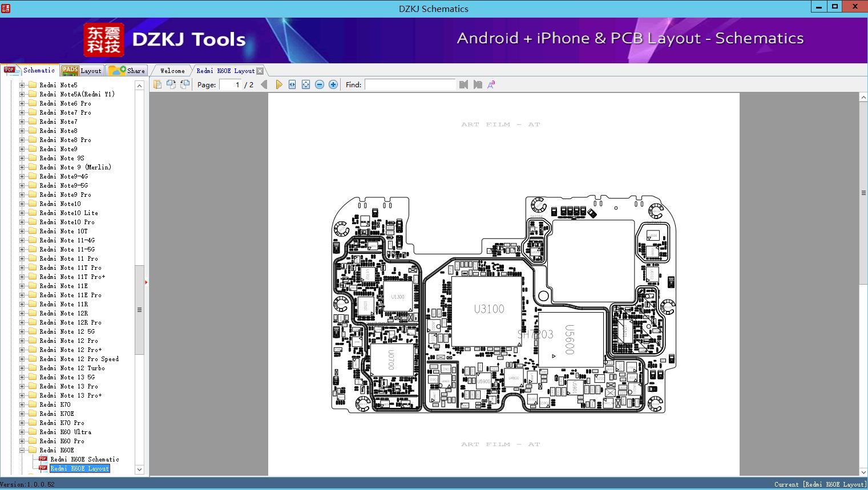This screenshot has height=490, width=868.
Task: Expand the Redmi Note 11 Pro node
Action: tap(22, 258)
